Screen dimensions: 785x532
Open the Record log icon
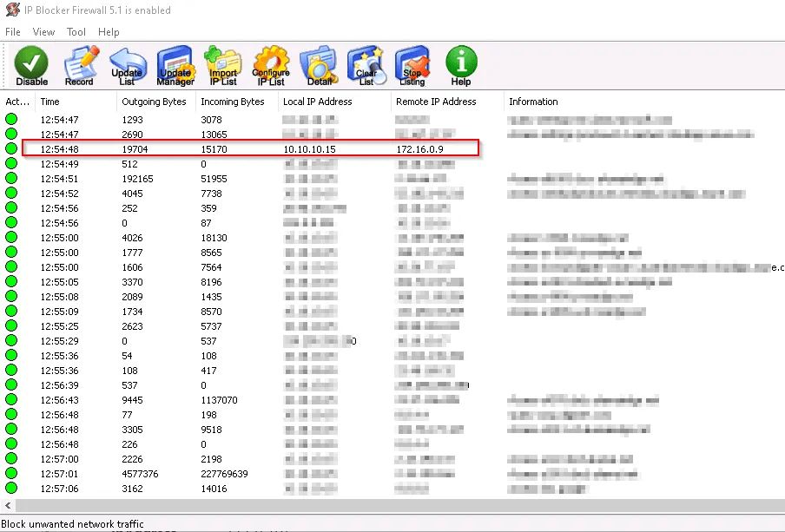pos(79,66)
